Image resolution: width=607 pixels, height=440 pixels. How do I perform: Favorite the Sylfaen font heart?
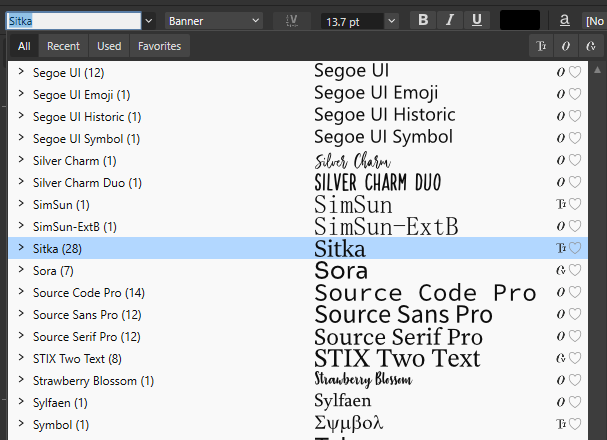575,402
